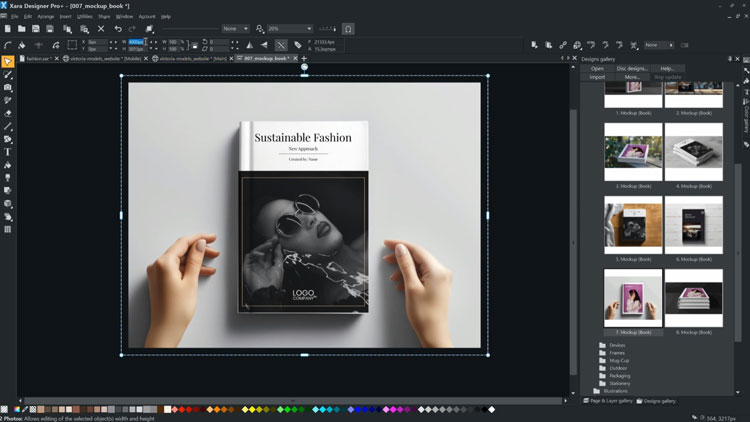750x422 pixels.
Task: Expand the Frames folder
Action: coord(612,353)
